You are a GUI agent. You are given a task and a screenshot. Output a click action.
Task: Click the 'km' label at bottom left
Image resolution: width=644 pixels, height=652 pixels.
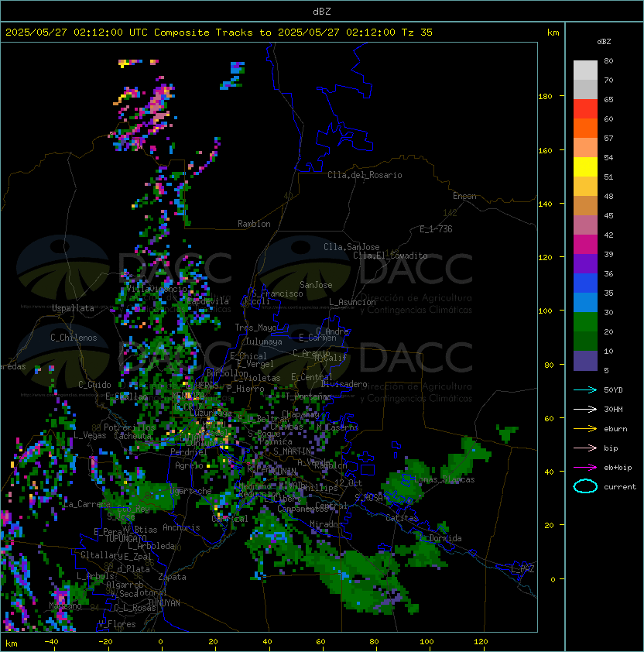pyautogui.click(x=12, y=643)
